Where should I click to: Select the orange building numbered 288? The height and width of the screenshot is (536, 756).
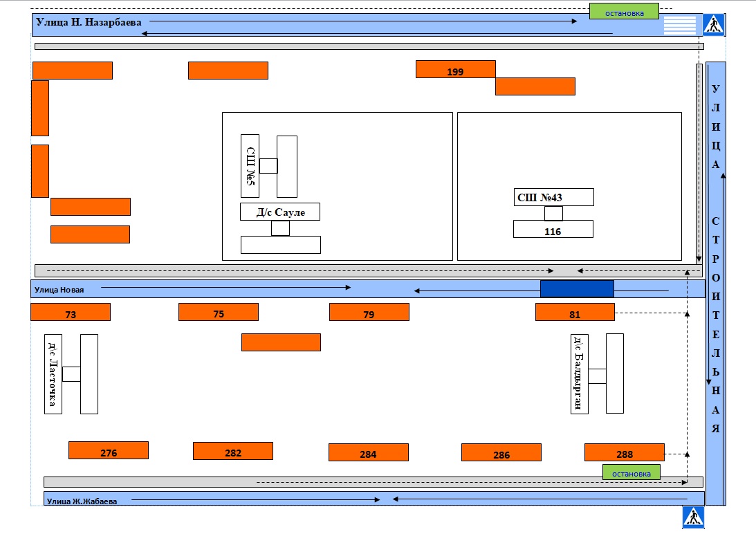(x=625, y=452)
